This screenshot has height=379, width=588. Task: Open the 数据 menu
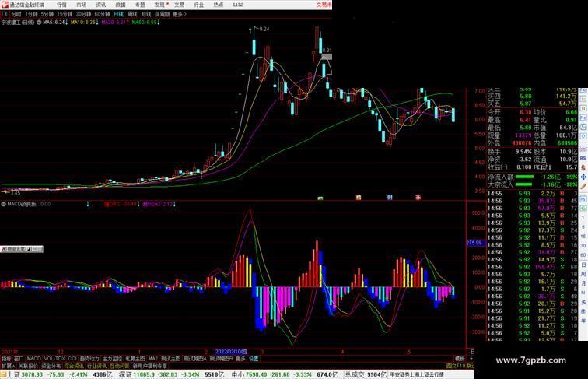point(121,5)
